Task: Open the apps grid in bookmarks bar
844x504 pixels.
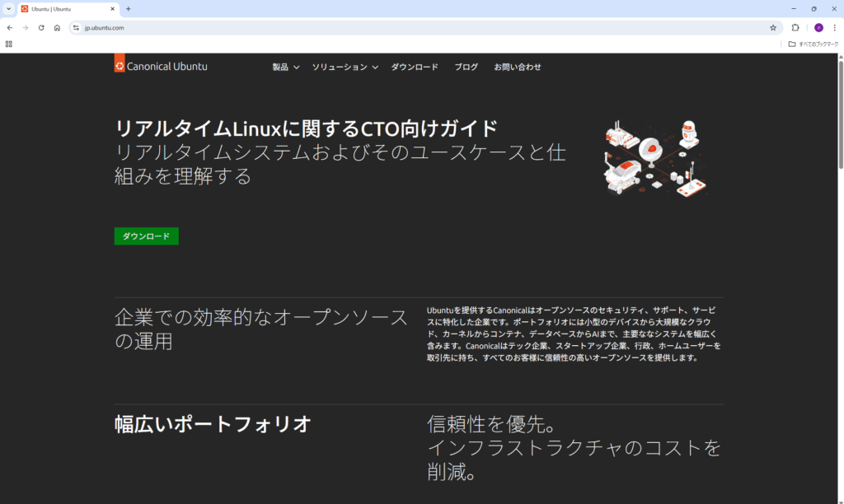Action: pyautogui.click(x=9, y=44)
